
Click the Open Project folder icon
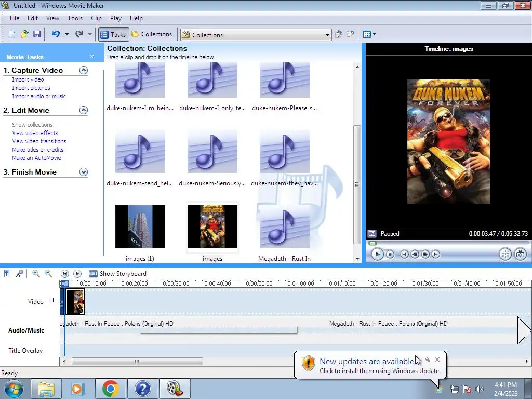coord(24,34)
